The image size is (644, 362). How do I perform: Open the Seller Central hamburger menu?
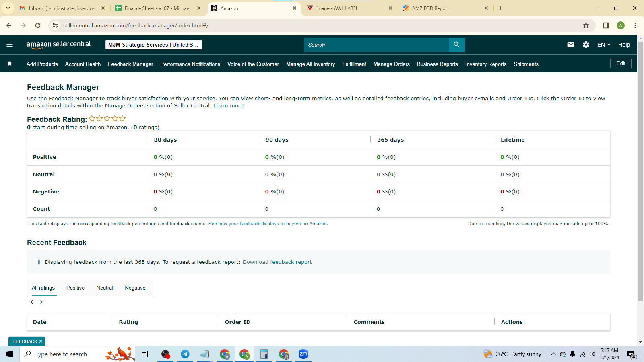coord(10,45)
